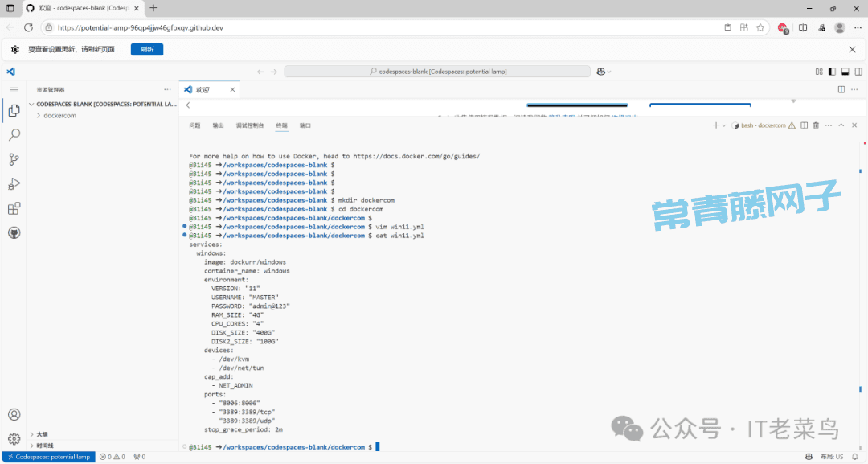Viewport: 868px width, 464px height.
Task: Click the notifications bell in status bar
Action: click(855, 457)
